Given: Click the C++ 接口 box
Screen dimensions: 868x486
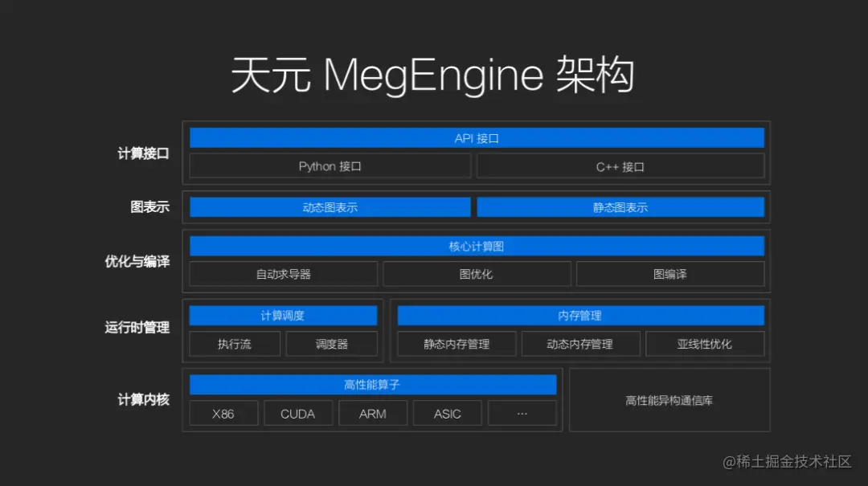Looking at the screenshot, I should (x=620, y=166).
